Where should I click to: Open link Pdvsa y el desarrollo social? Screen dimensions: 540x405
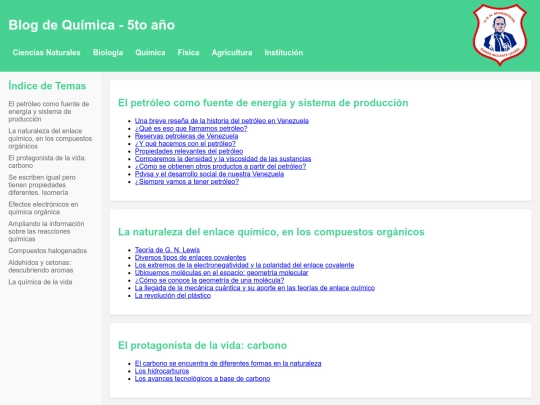tap(209, 174)
